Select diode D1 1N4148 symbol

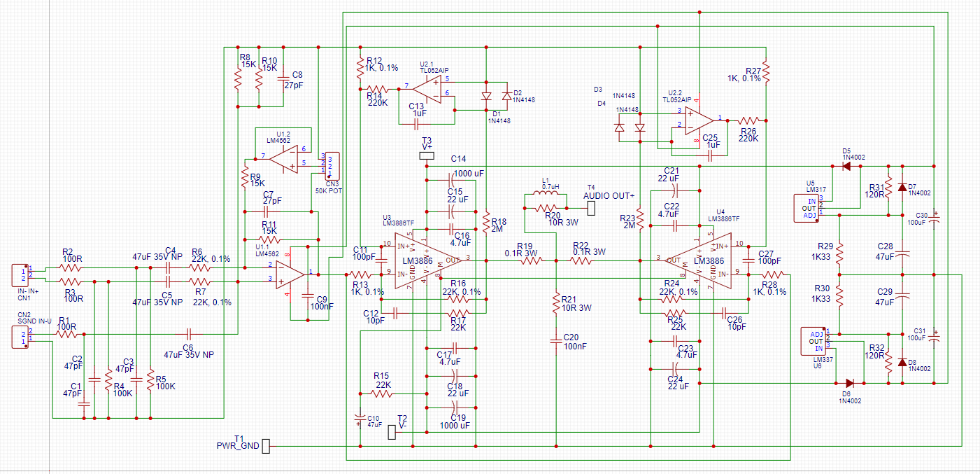point(487,95)
